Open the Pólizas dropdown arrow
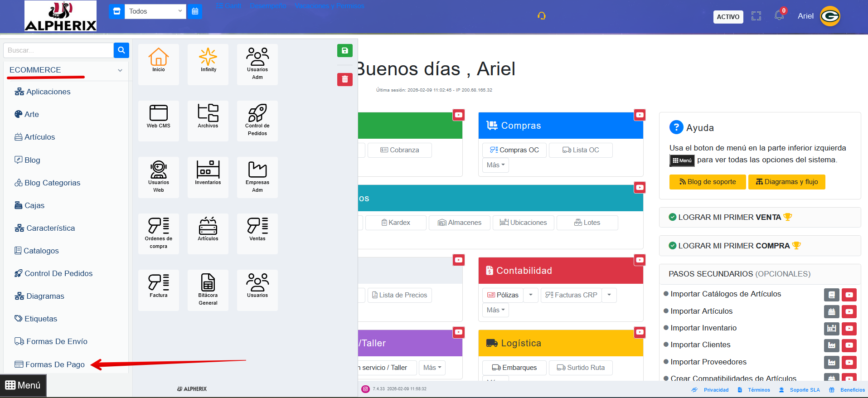This screenshot has width=868, height=398. (x=531, y=295)
